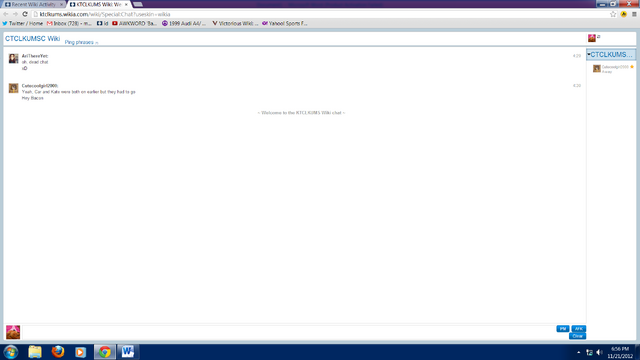Click the 'Hey Bacon' chat message

[33, 98]
